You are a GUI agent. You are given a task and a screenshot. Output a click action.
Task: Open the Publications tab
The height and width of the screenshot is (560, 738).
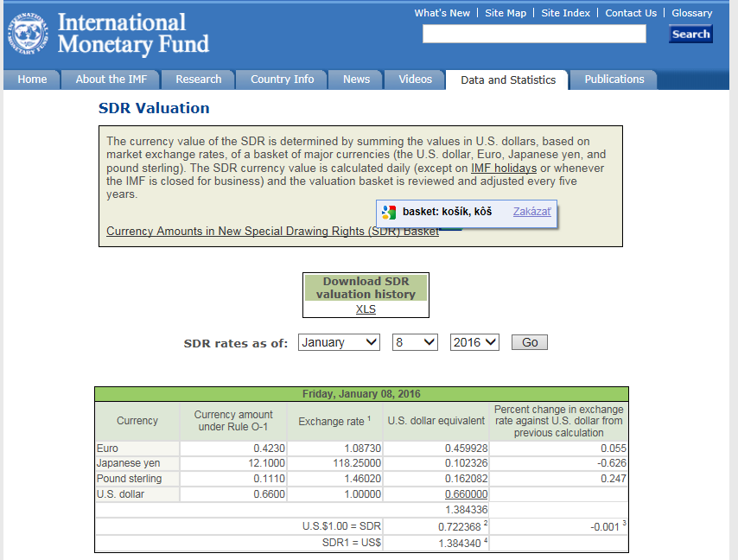pos(614,80)
